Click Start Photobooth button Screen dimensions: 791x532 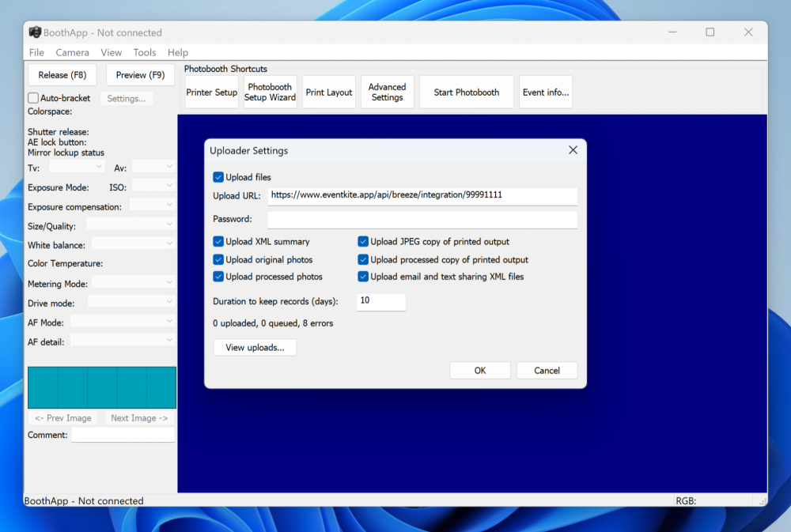[466, 92]
